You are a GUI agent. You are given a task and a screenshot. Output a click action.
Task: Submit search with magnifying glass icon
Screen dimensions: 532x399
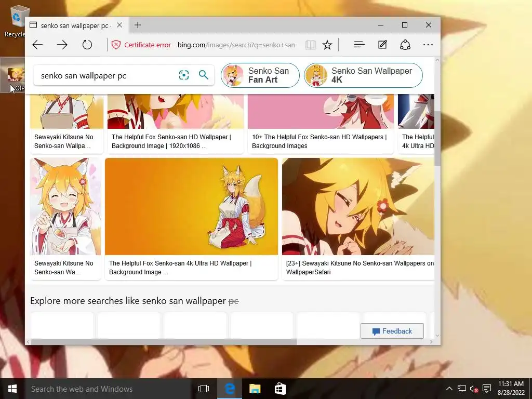pos(203,75)
